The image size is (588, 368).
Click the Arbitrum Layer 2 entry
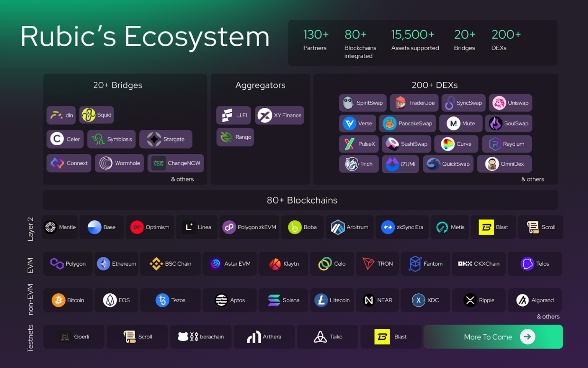[x=350, y=227]
